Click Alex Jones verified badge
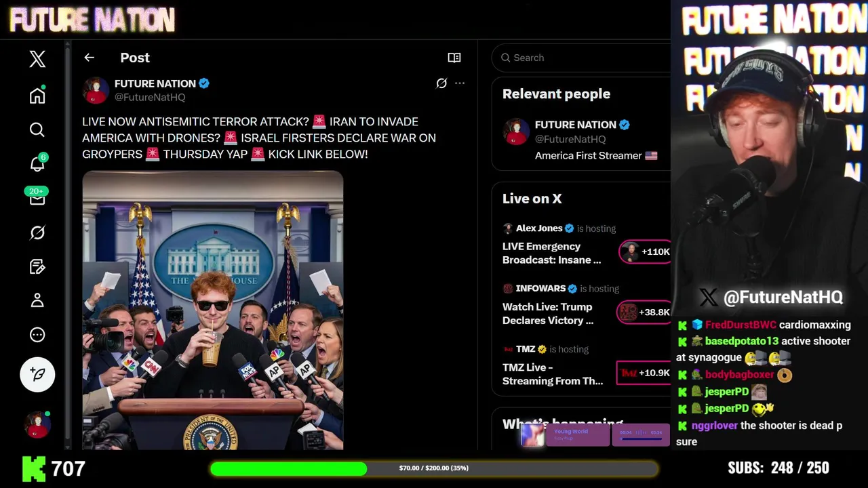The height and width of the screenshot is (488, 868). [x=570, y=228]
